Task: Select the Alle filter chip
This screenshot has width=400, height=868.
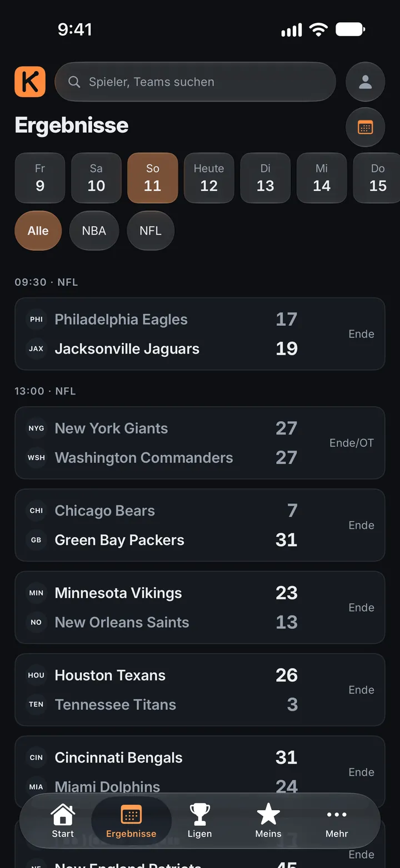Action: (38, 230)
